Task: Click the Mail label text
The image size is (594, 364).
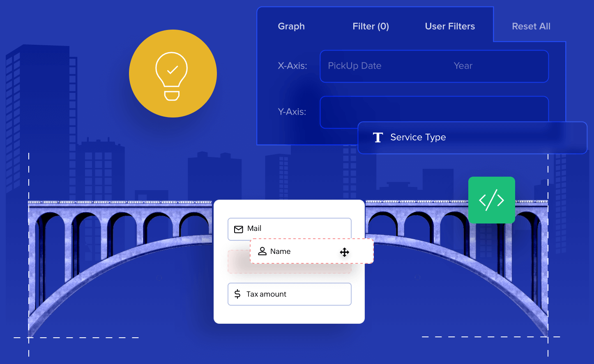Action: [254, 228]
